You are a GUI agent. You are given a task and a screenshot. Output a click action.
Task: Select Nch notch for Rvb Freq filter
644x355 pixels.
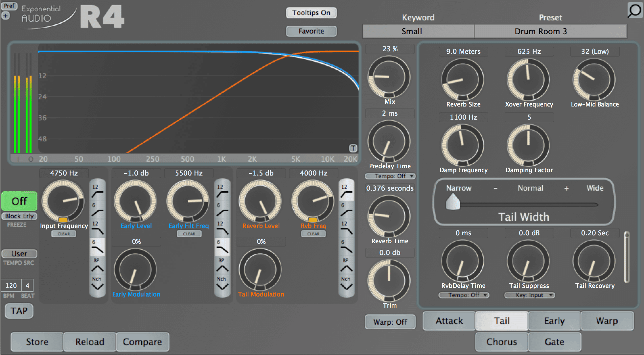346,283
